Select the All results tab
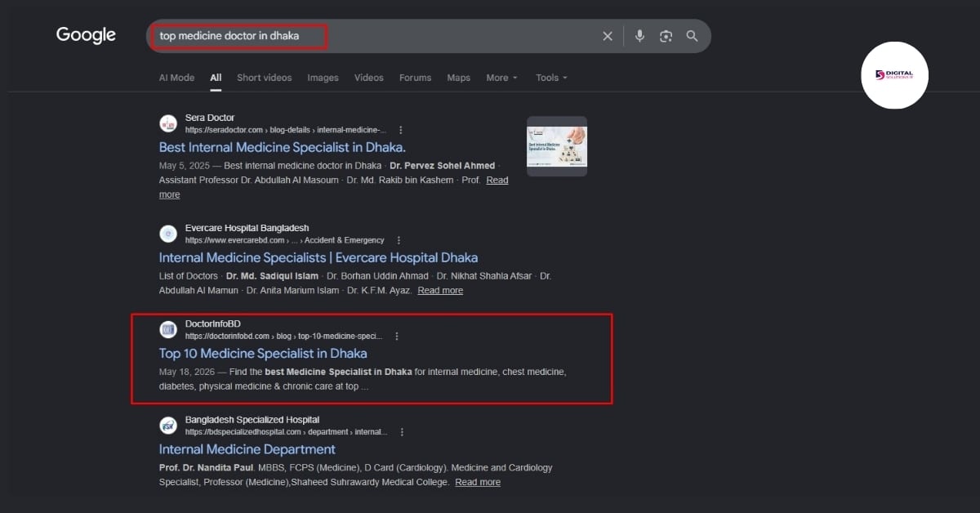 click(216, 78)
